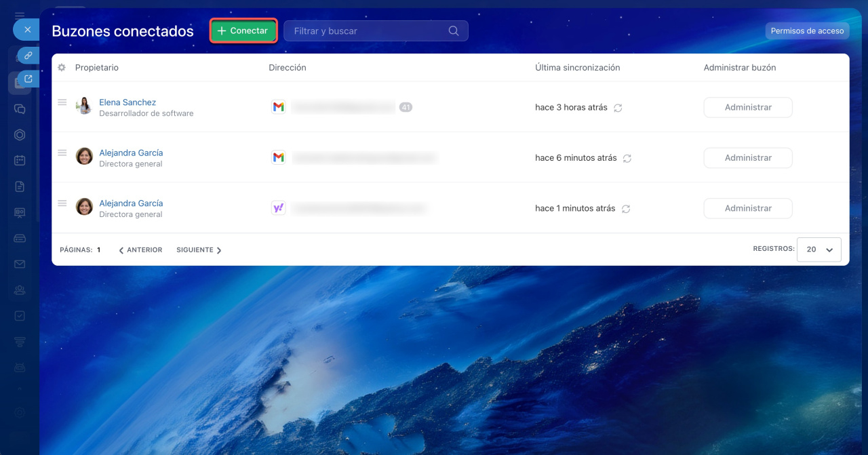Open row menu for the Yahoo mailbox row

pos(62,203)
